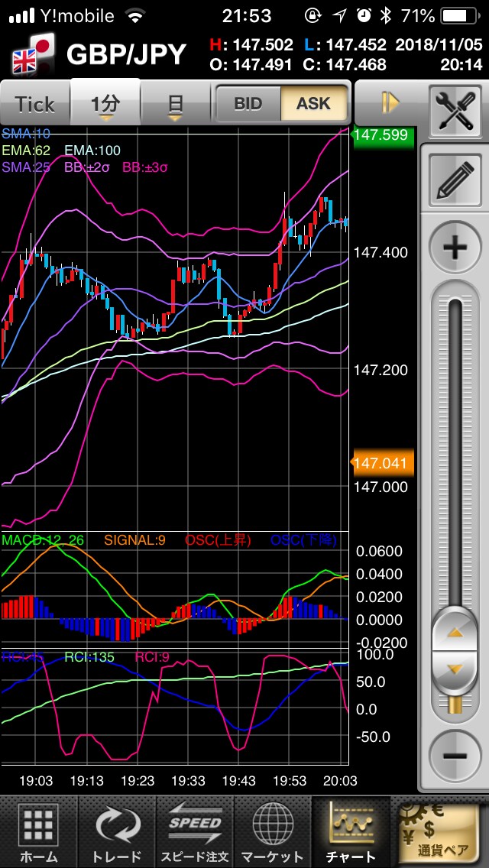Tap the MACD:12, 26 label
Image resolution: width=489 pixels, height=868 pixels.
click(44, 540)
